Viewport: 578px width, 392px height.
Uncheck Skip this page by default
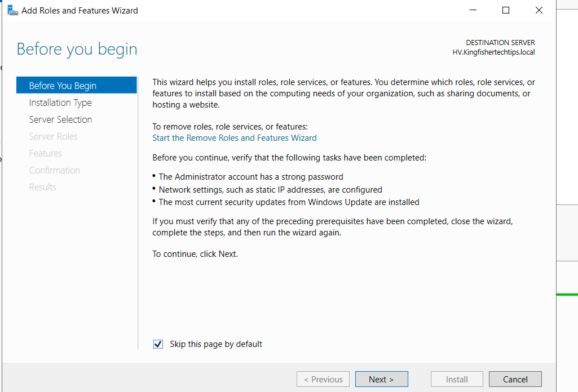click(158, 344)
